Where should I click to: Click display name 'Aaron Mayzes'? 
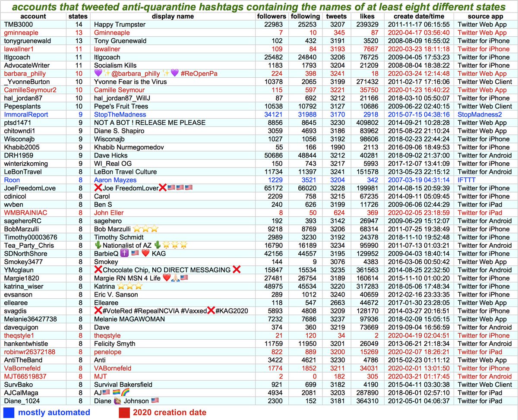pyautogui.click(x=115, y=180)
